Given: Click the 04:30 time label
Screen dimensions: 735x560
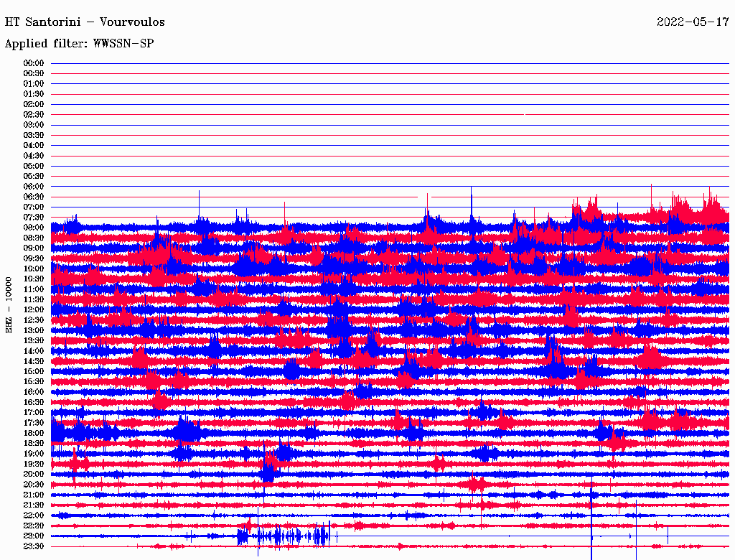Looking at the screenshot, I should tap(34, 156).
